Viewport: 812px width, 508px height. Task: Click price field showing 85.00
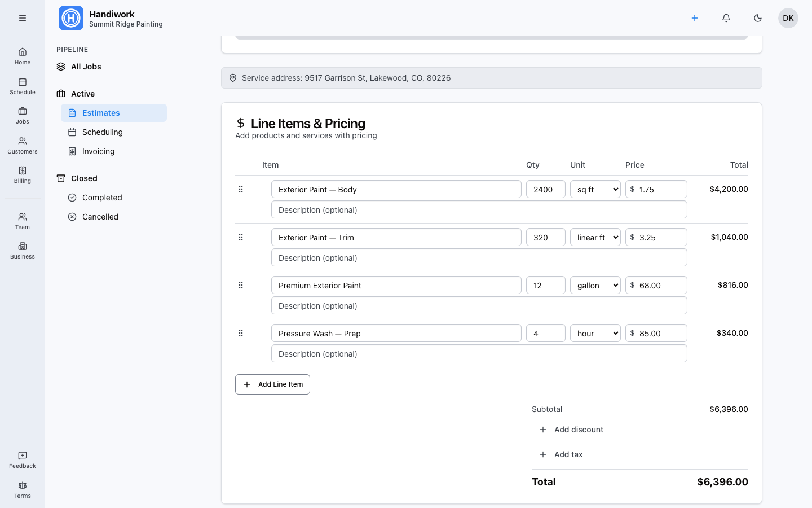click(656, 333)
